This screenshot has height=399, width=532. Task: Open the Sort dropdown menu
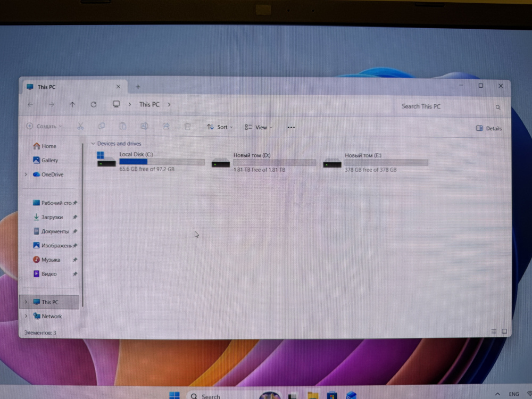pos(220,127)
